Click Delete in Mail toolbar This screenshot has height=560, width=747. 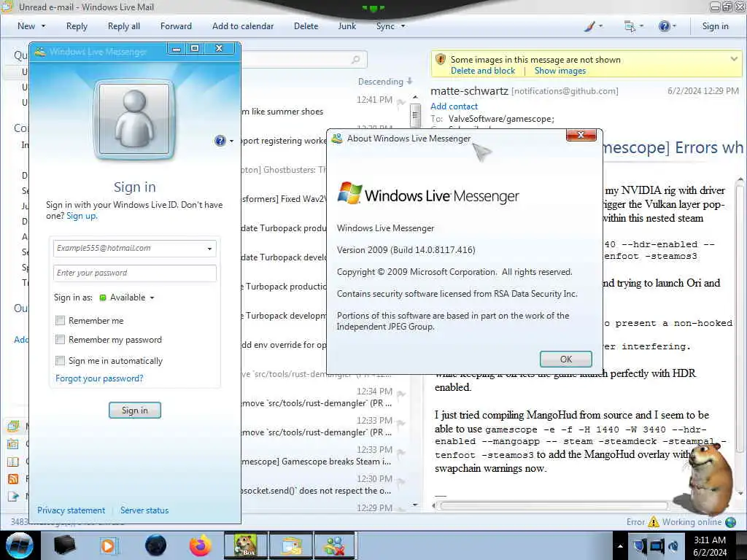tap(306, 26)
